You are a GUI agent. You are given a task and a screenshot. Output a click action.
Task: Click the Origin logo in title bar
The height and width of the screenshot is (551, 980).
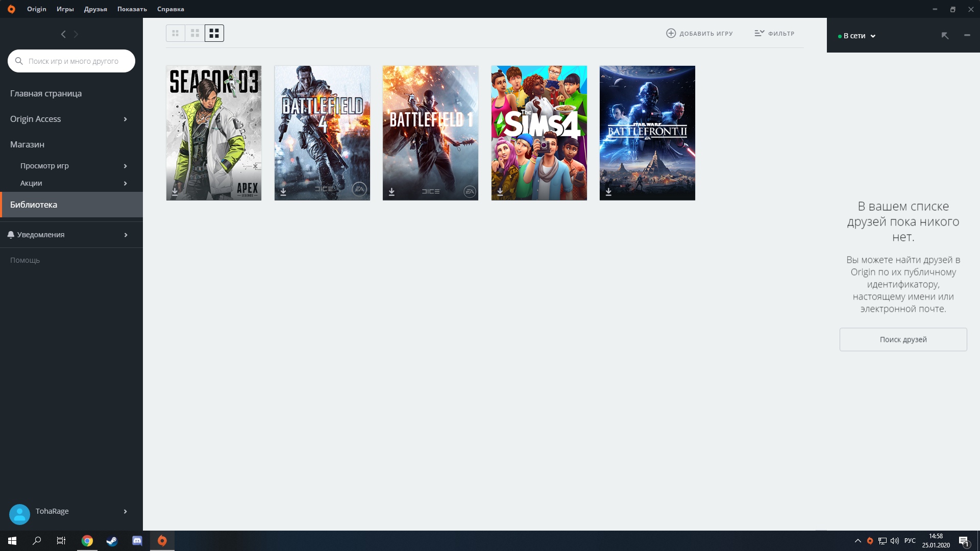pyautogui.click(x=11, y=9)
